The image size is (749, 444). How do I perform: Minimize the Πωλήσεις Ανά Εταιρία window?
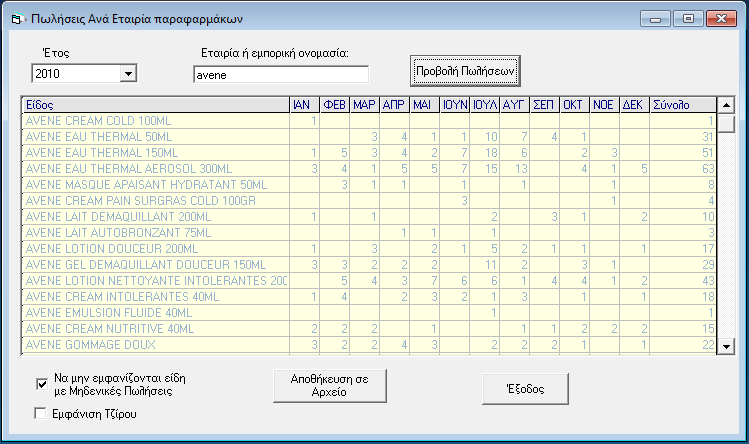coord(655,19)
